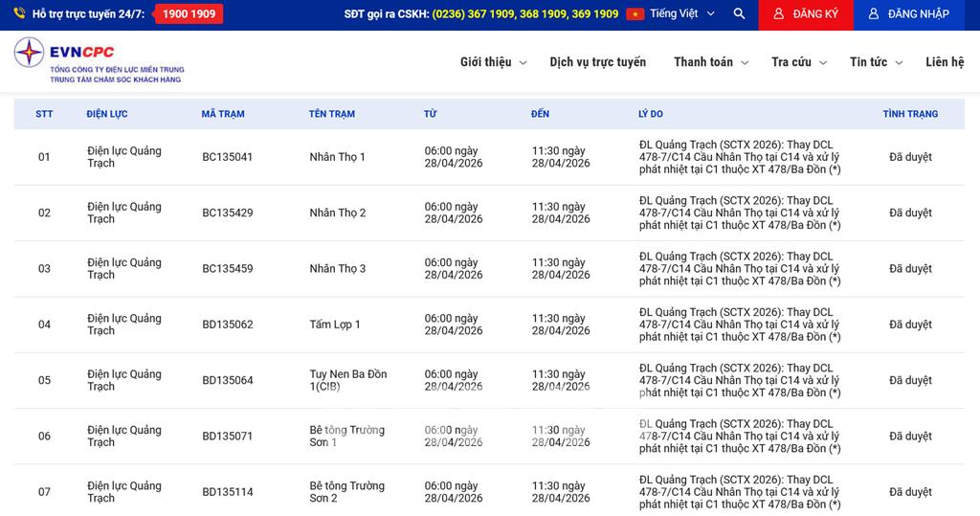Expand the Thanh toán menu
Image resolution: width=980 pixels, height=516 pixels.
(x=710, y=62)
